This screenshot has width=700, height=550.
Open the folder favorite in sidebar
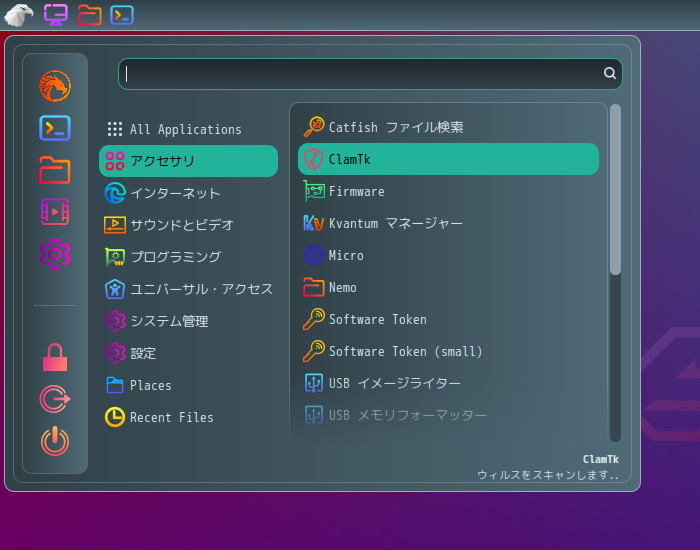(55, 170)
